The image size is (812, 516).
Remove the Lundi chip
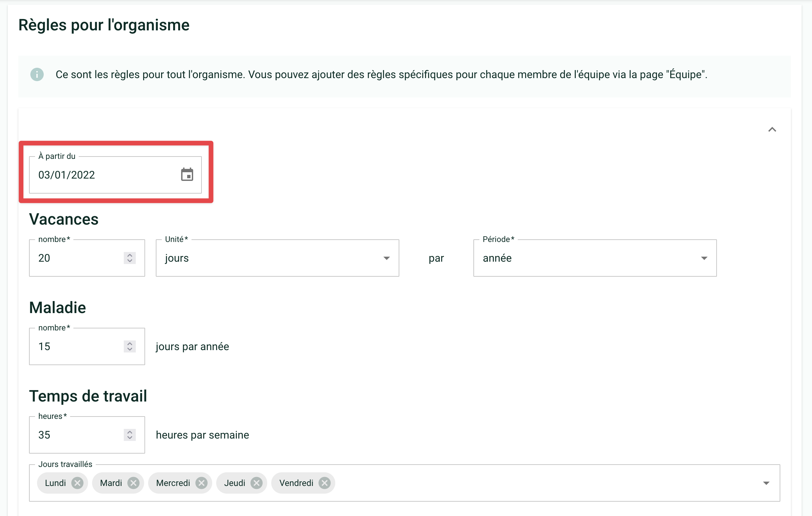pyautogui.click(x=77, y=483)
